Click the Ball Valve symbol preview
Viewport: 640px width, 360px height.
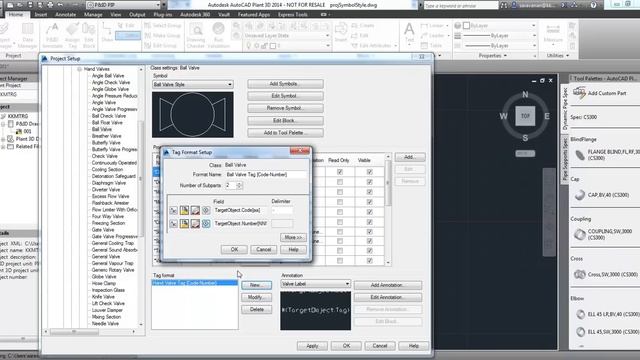point(193,114)
